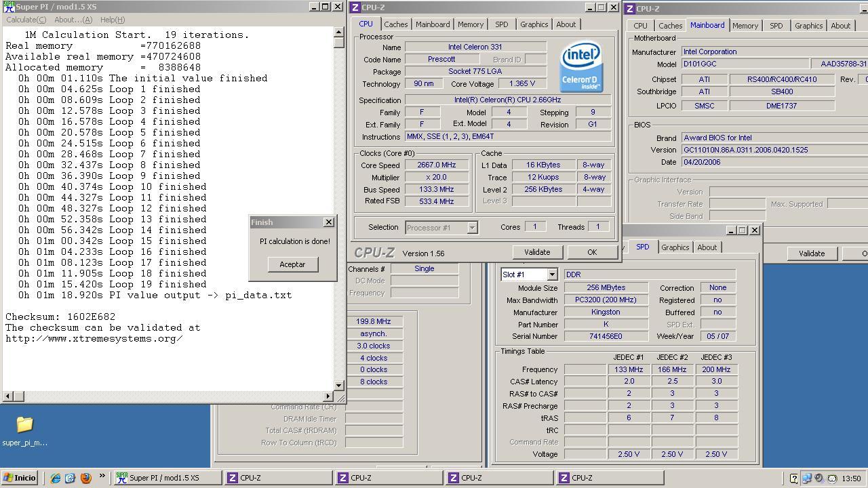Click the network connection tray icon

807,479
